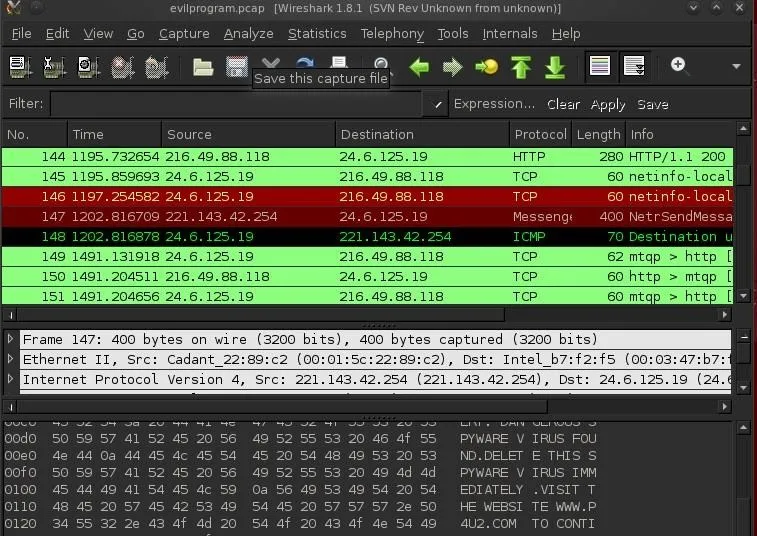The width and height of the screenshot is (757, 536).
Task: Stop the running capture icon
Action: pos(123,67)
